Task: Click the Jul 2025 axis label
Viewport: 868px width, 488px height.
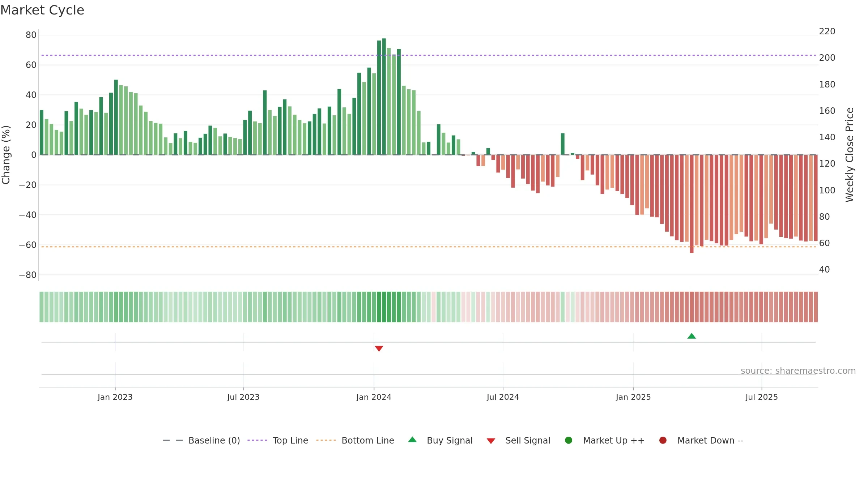Action: click(762, 397)
